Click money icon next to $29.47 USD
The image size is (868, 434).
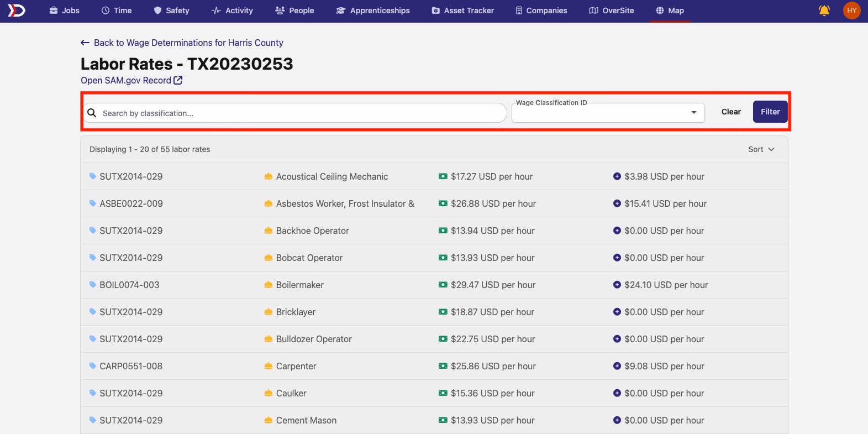point(443,285)
